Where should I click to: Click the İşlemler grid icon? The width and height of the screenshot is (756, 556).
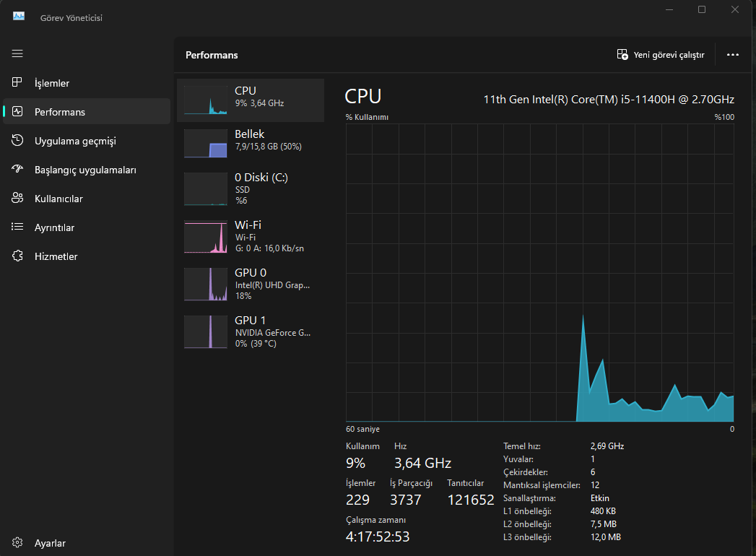(17, 82)
